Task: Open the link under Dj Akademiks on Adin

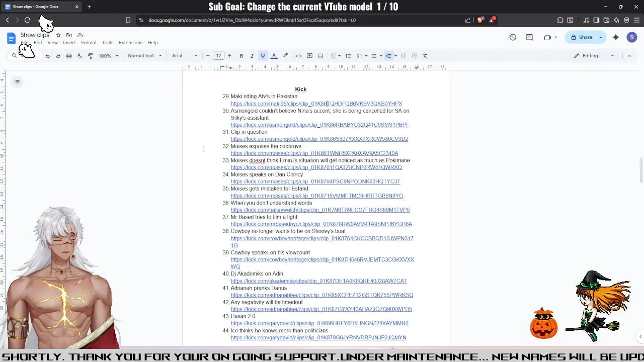Action: [x=318, y=281]
